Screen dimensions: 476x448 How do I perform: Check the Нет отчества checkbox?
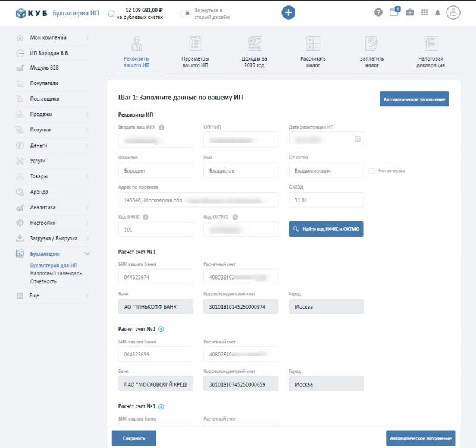click(372, 171)
